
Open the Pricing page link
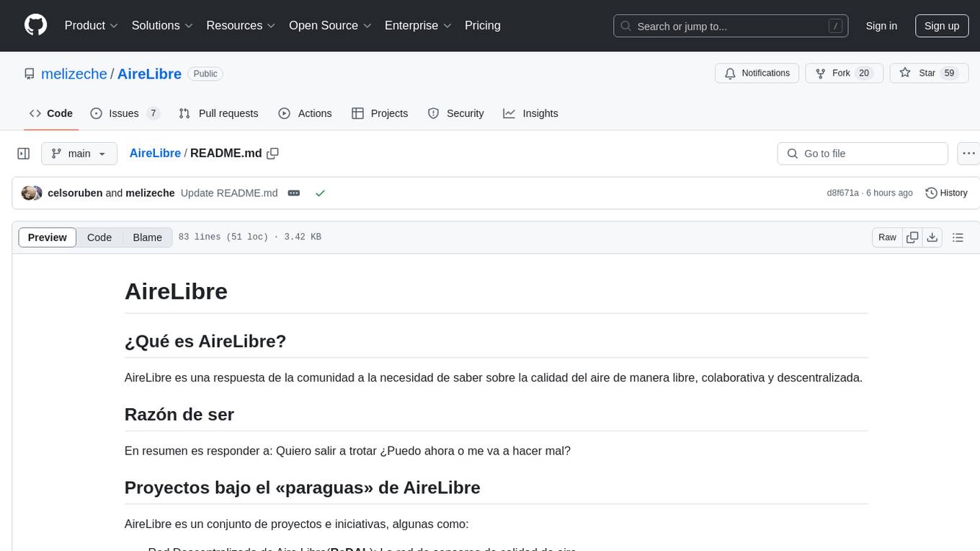click(x=483, y=25)
